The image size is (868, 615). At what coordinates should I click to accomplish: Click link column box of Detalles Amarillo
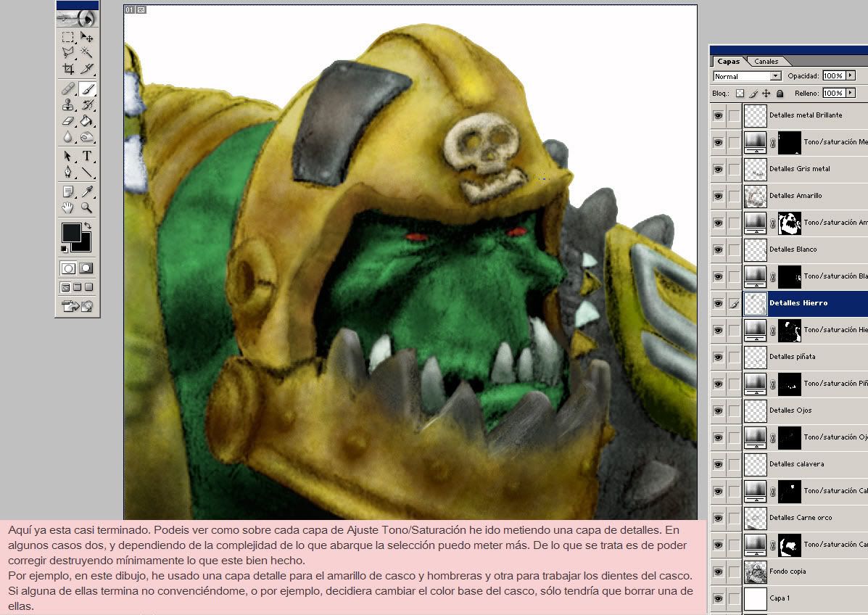[x=734, y=196]
